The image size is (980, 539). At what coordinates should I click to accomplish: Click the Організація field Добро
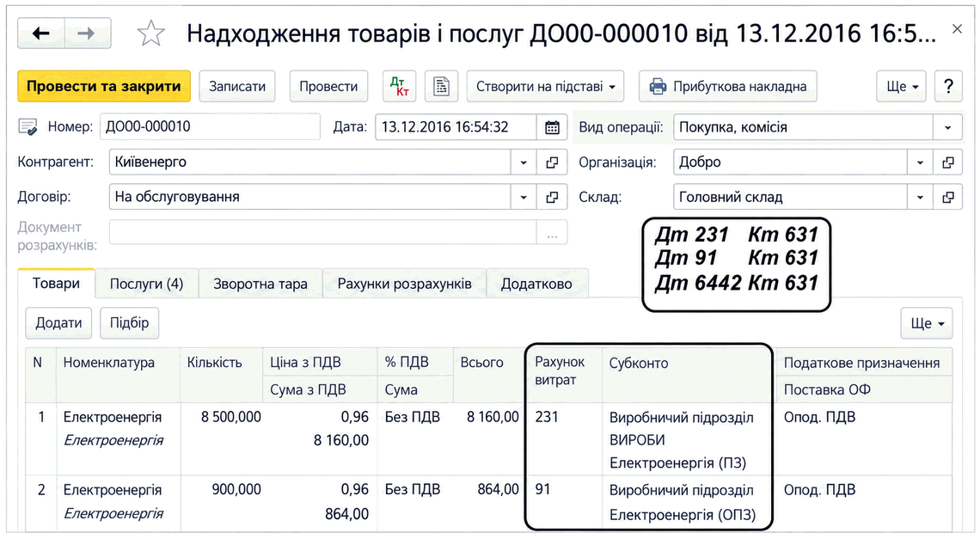point(791,162)
